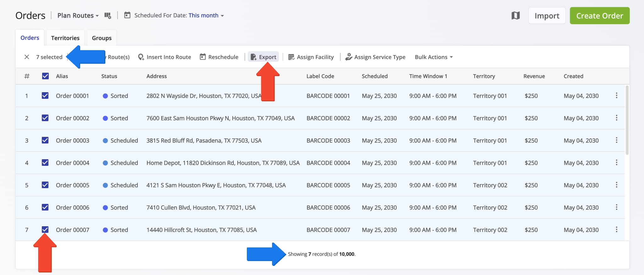Sort by the Label Code column header
Viewport: 644px width, 275px height.
tap(320, 76)
